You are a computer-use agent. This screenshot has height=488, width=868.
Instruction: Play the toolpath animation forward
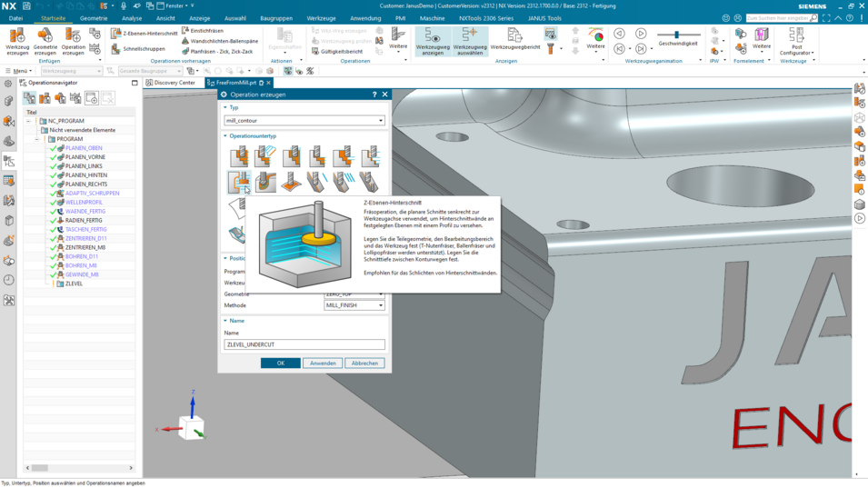641,34
